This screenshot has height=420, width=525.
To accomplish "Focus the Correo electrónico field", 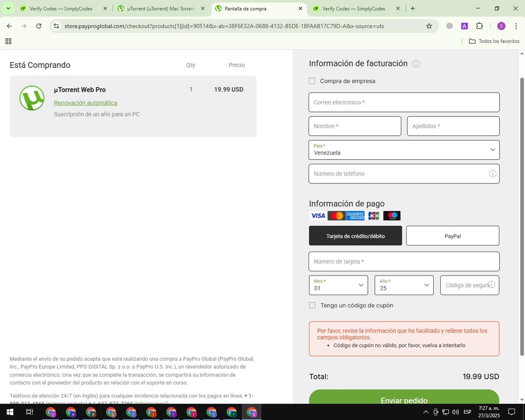I will pos(404,102).
